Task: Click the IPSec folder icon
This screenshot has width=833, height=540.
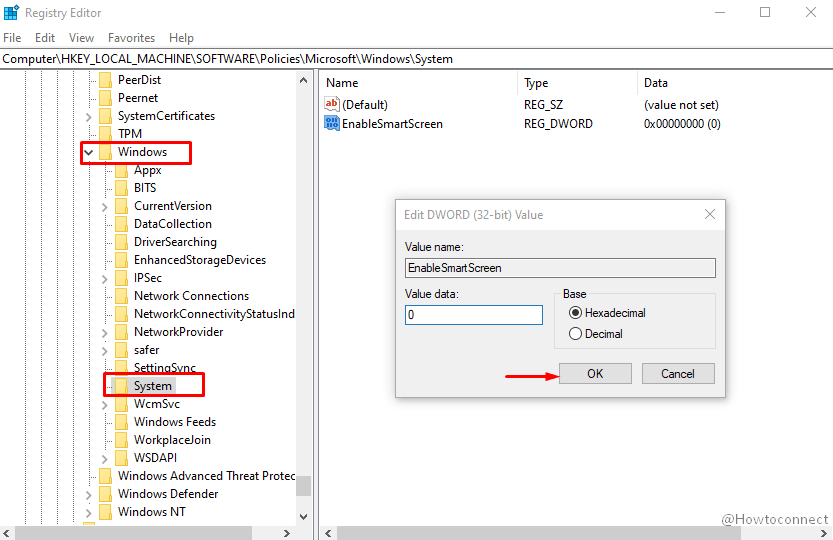Action: click(x=122, y=278)
